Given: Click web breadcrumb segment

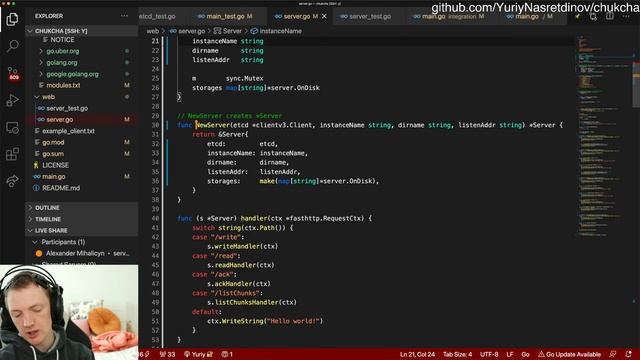Looking at the screenshot, I should (x=153, y=31).
